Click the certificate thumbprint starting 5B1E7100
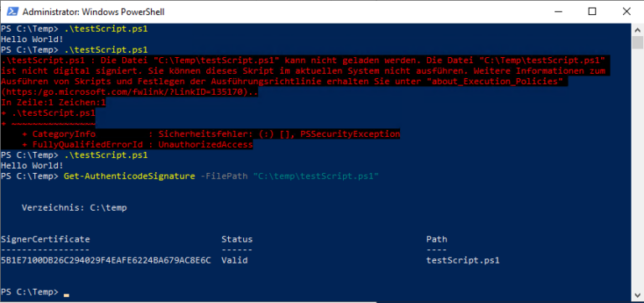Screen dimensions: 644x303 point(106,260)
